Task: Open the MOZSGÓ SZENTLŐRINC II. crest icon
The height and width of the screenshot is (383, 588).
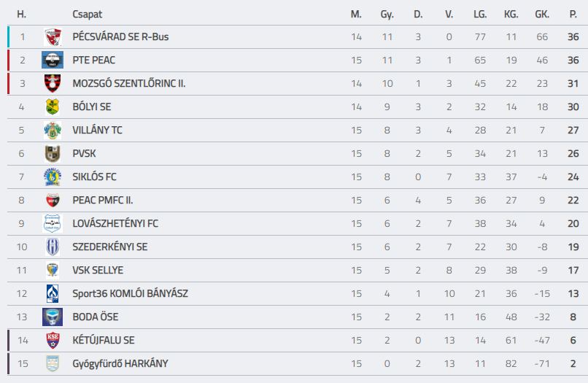Action: pos(53,83)
